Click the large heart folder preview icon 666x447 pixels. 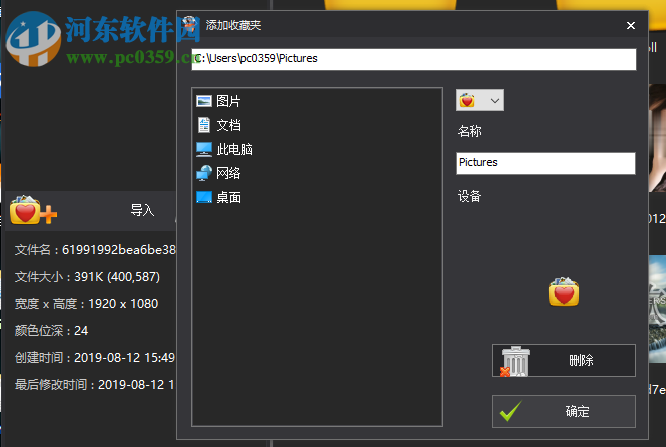[564, 292]
